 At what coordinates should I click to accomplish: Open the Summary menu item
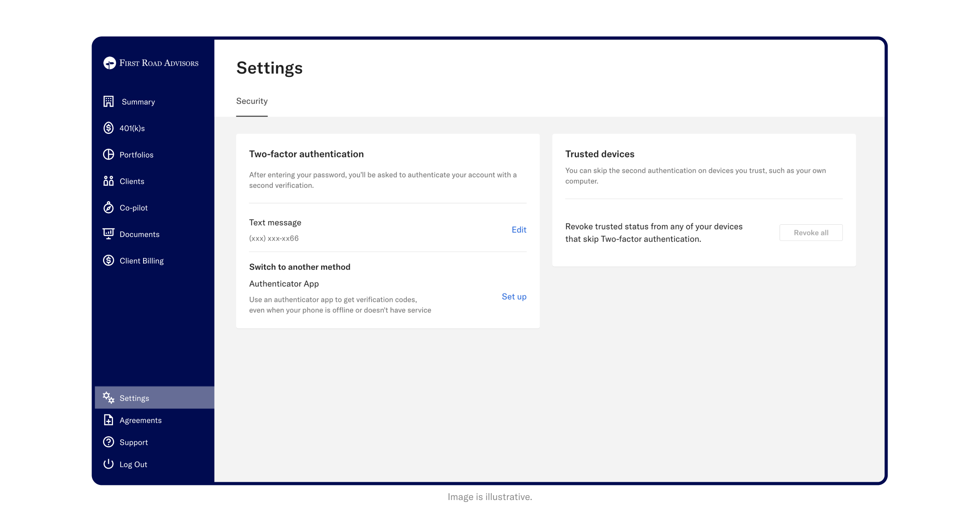pyautogui.click(x=138, y=102)
